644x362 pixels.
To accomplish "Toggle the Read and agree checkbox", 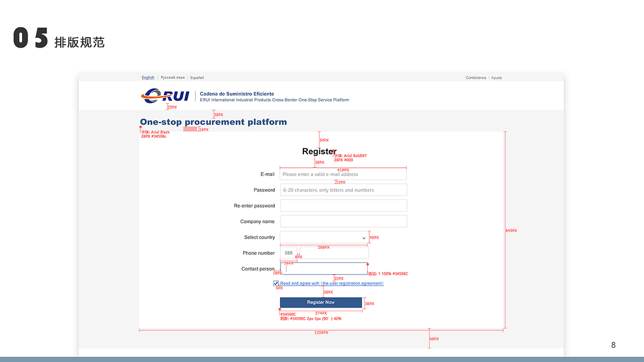I will (x=276, y=284).
